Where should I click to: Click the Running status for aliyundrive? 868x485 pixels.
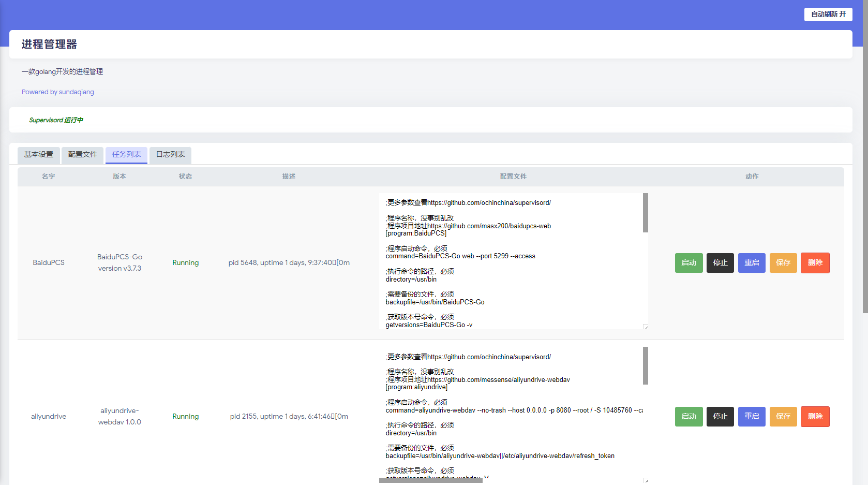coord(186,417)
